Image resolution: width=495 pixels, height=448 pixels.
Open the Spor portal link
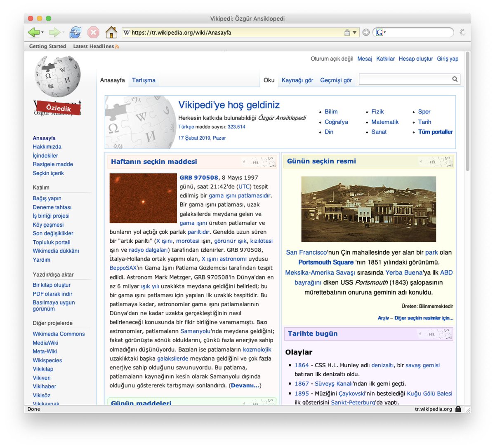(x=424, y=112)
